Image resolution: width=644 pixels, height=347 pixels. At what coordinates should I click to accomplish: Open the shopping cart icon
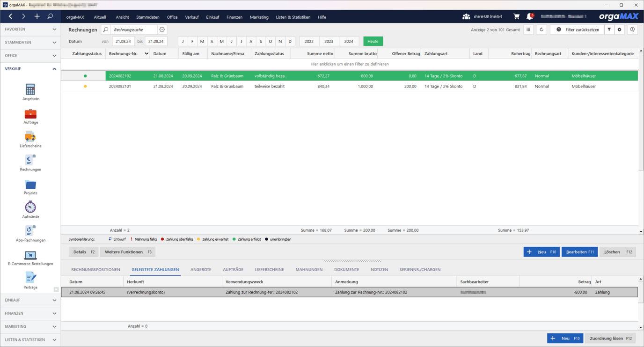coord(516,17)
